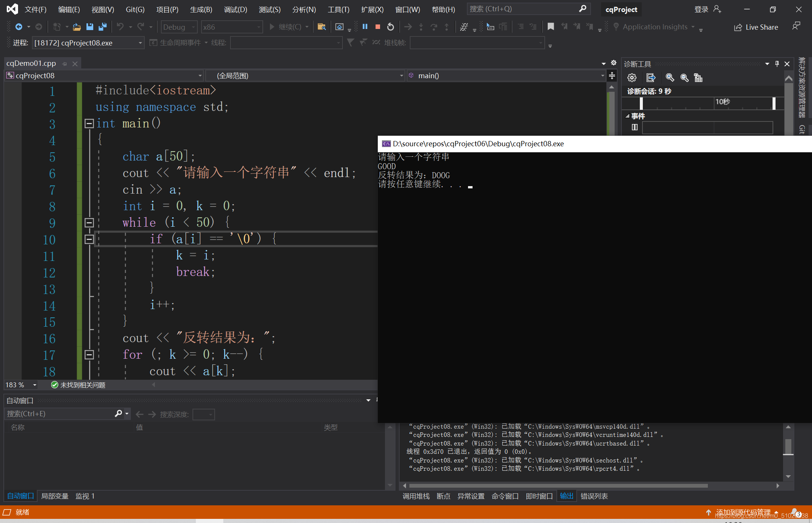Pause the events track in diagnostics
812x523 pixels.
635,127
